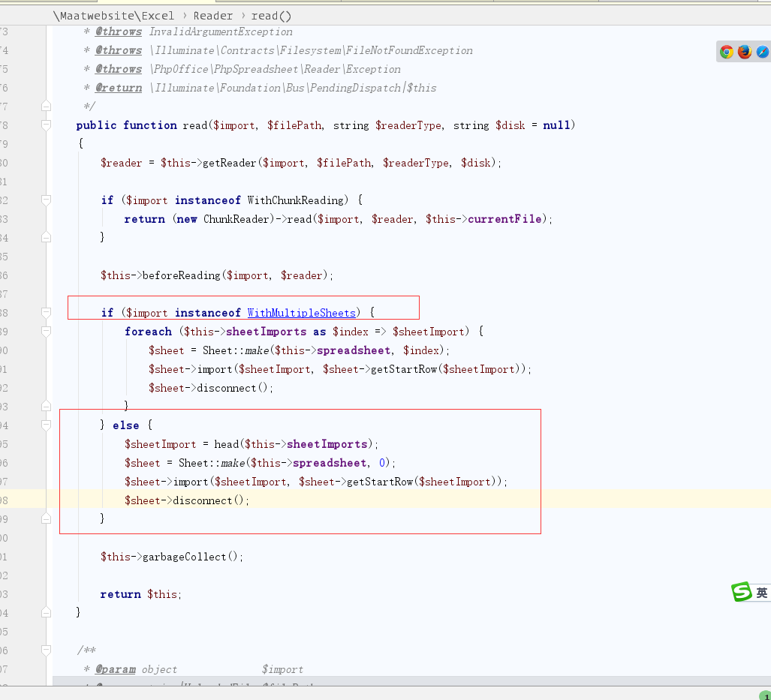Image resolution: width=771 pixels, height=700 pixels.
Task: Follow the WithMultipleSheets class link
Action: click(x=301, y=313)
